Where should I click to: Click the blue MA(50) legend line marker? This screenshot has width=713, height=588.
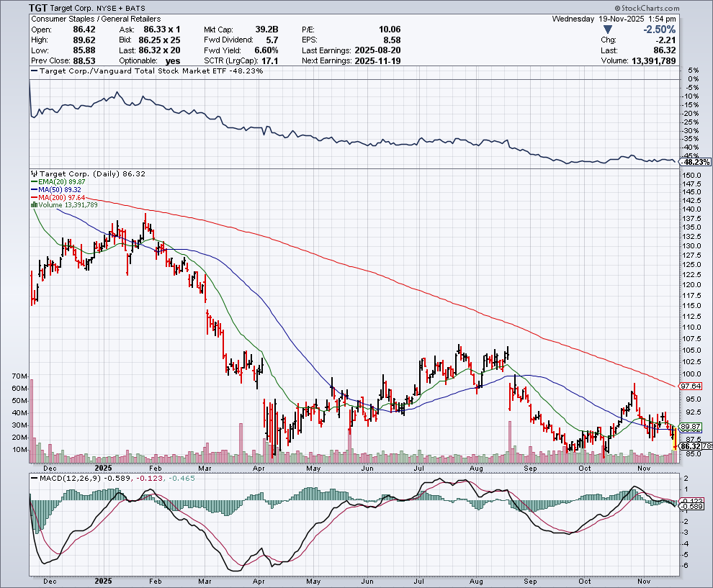[34, 189]
